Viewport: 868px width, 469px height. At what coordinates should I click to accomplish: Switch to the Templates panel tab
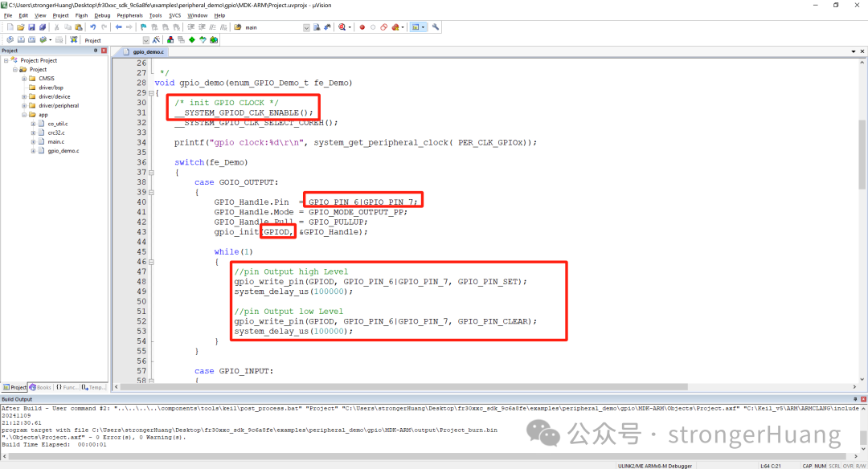click(93, 387)
